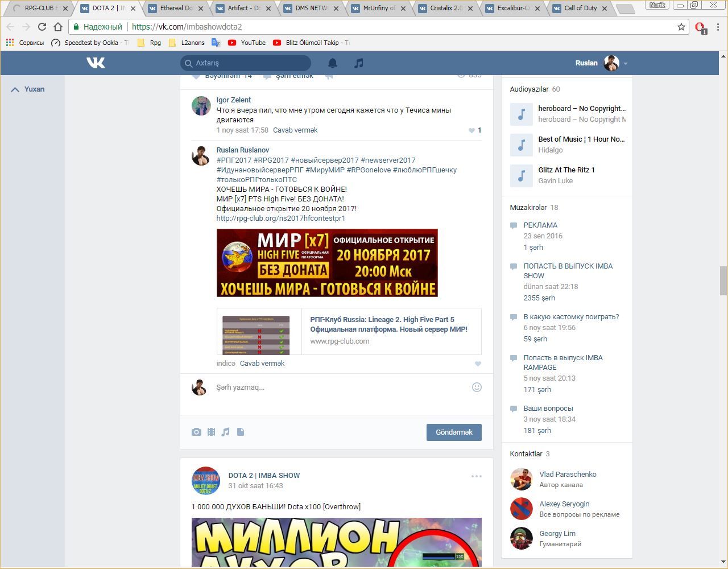
Task: Open the Speedtest by Ookla bookmark
Action: tap(90, 43)
